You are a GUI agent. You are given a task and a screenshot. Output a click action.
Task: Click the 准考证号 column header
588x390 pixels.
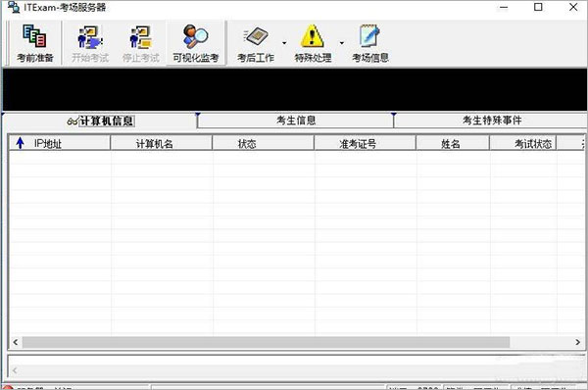pos(366,143)
